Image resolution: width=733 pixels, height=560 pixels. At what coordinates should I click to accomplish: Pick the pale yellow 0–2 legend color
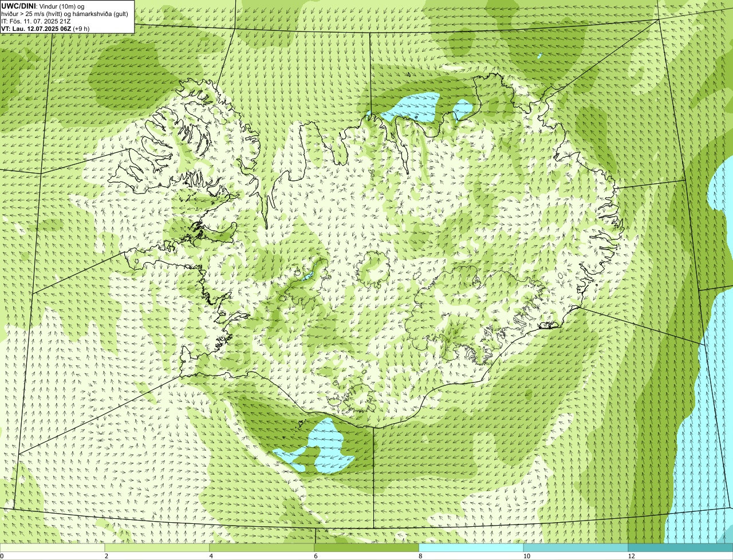tap(52, 547)
